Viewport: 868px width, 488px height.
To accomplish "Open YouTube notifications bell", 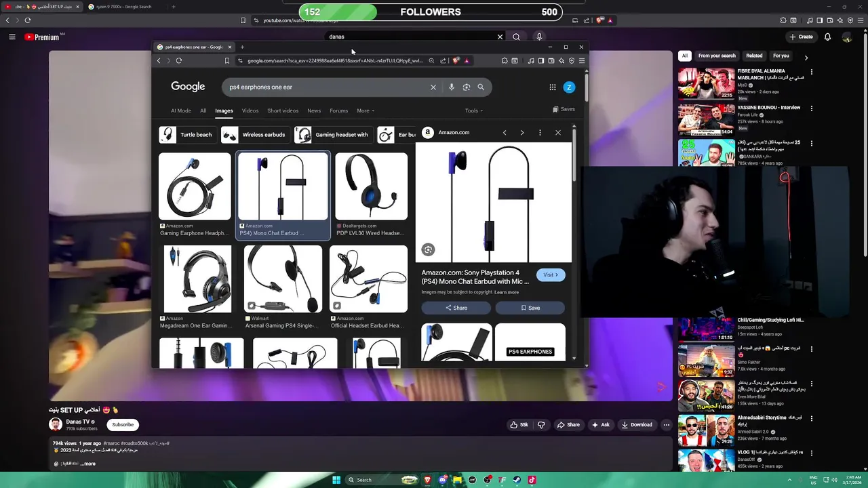I will [827, 37].
